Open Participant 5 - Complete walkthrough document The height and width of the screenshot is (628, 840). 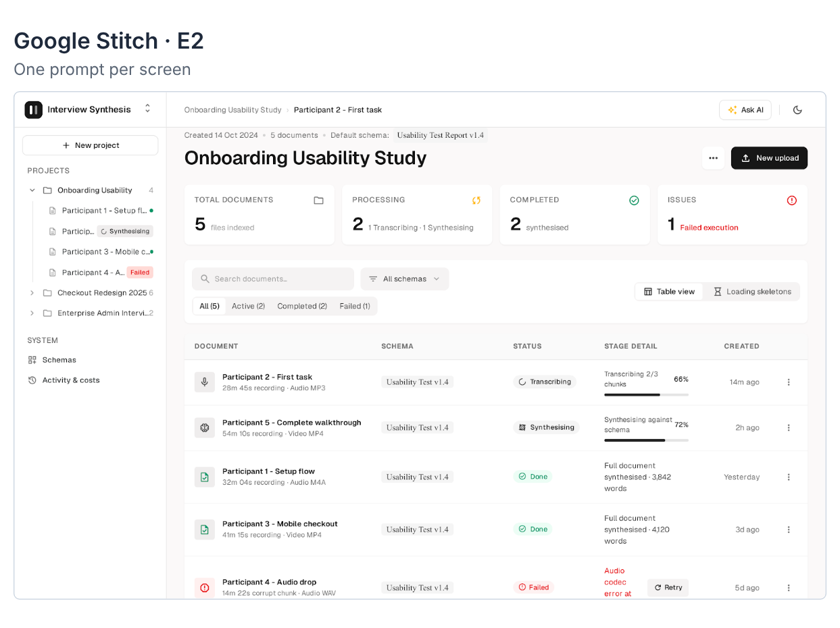pos(291,423)
